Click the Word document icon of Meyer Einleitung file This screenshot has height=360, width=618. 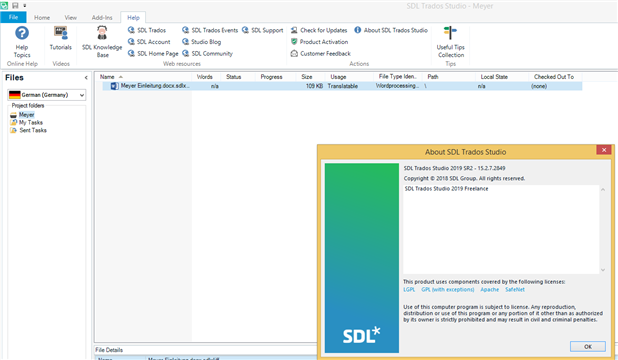(x=114, y=86)
